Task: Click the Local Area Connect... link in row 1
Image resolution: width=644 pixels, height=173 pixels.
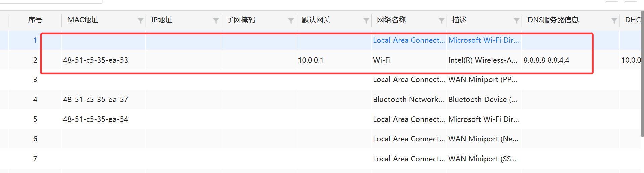Action: (409, 40)
